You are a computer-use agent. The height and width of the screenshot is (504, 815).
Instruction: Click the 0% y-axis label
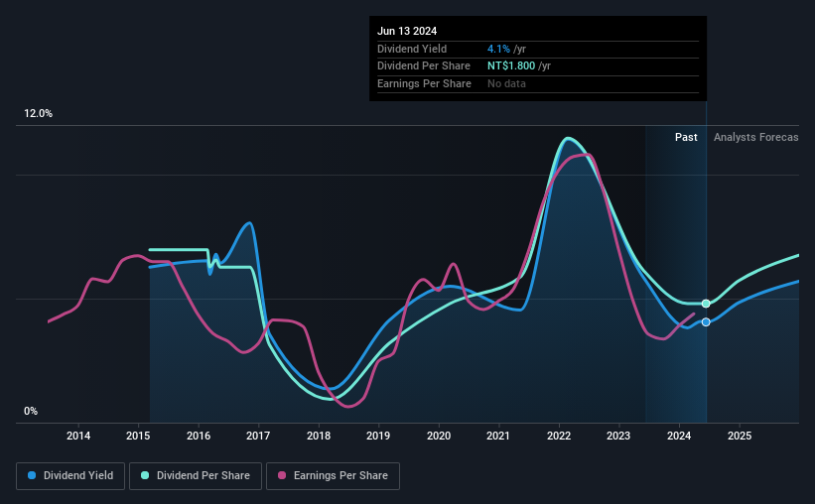point(31,411)
